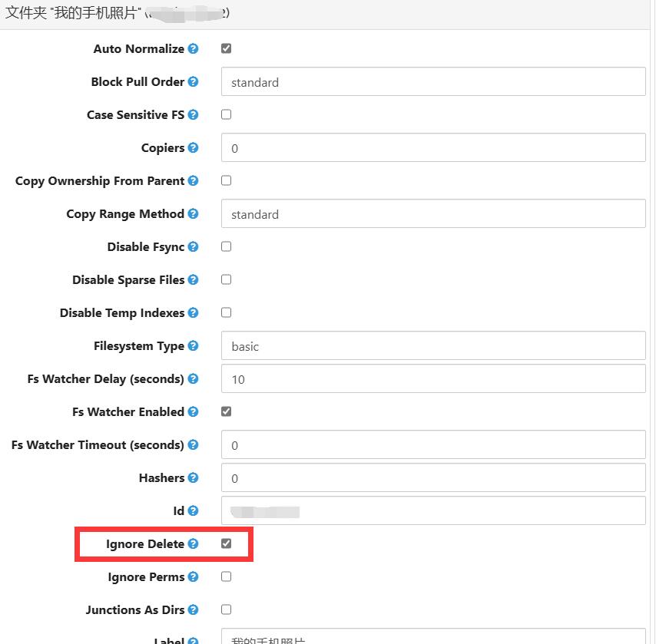The image size is (656, 644).
Task: Check the Disable Fsync option
Action: point(227,246)
